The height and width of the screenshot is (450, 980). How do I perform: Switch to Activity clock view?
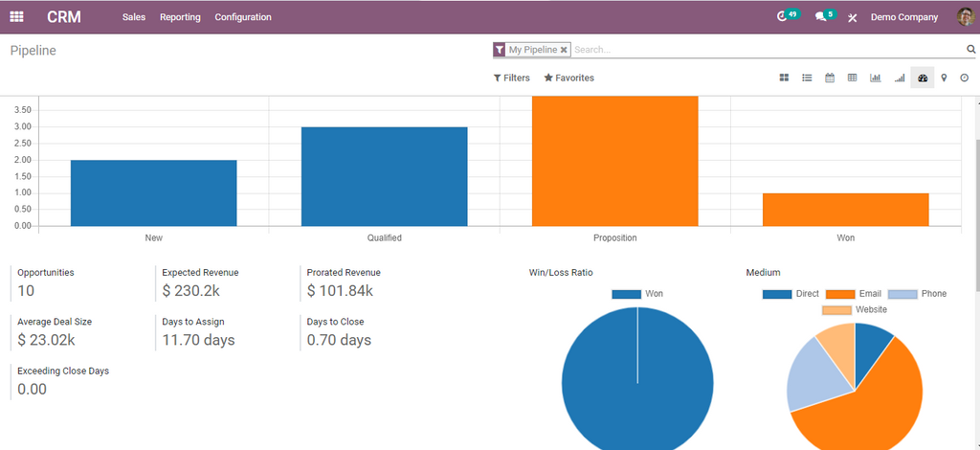[x=964, y=79]
